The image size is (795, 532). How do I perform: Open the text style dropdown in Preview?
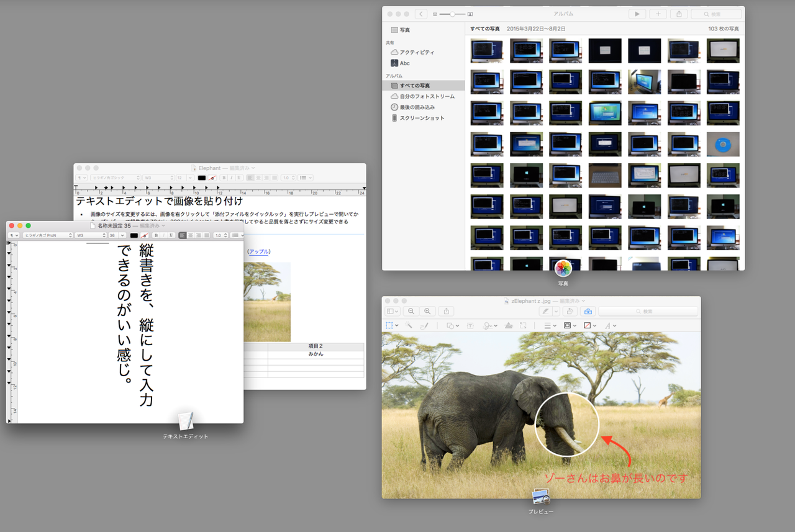pos(610,325)
